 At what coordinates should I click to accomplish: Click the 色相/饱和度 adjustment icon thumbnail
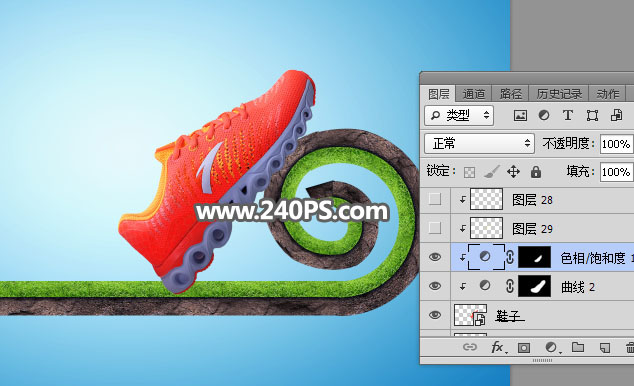[x=486, y=257]
